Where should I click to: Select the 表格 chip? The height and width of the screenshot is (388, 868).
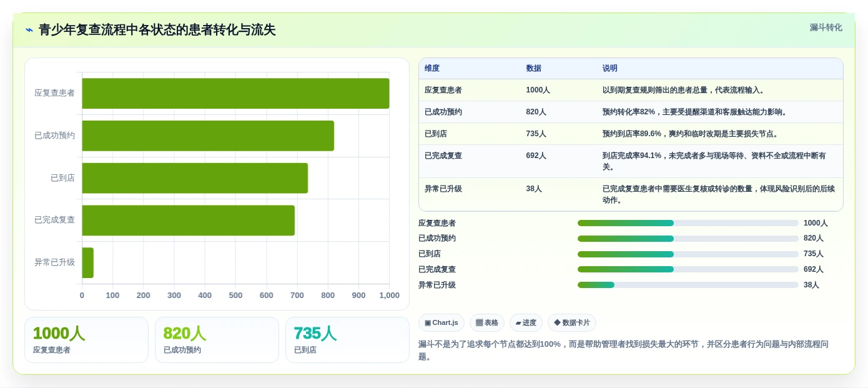tap(487, 322)
